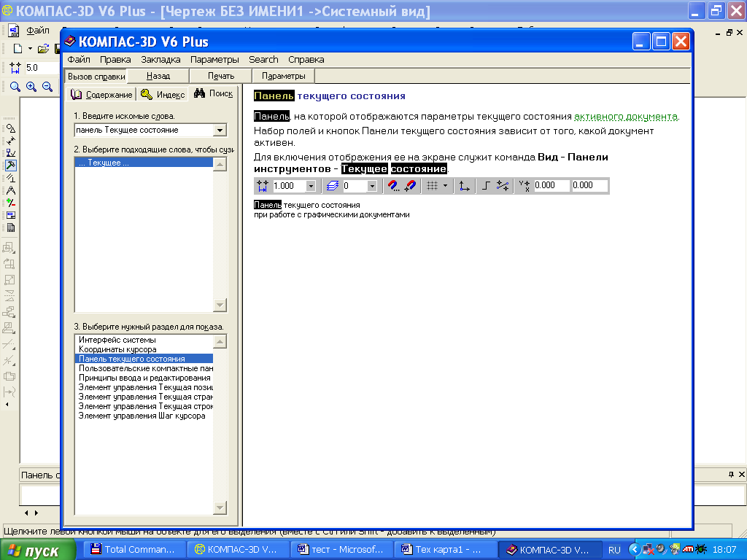
Task: Click the main window's system document icon next to Файл
Action: [x=13, y=31]
